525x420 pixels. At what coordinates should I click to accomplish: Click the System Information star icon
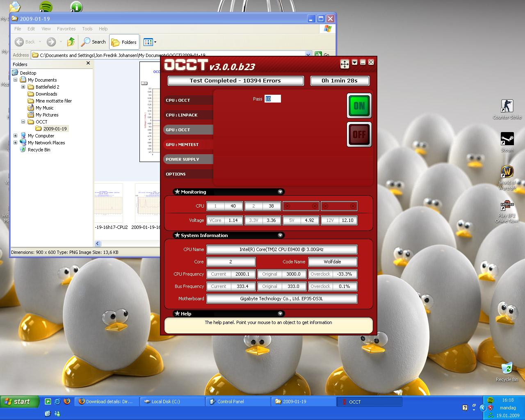(177, 235)
